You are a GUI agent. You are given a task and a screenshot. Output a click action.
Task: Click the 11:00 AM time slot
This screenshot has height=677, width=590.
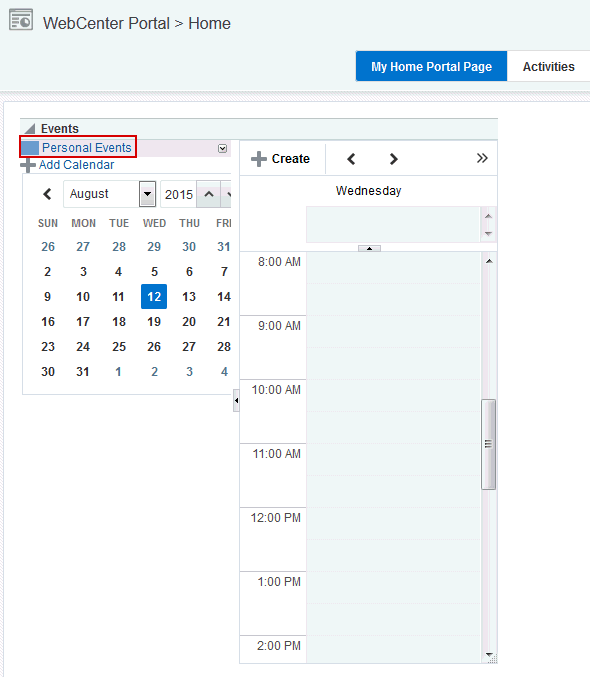tap(393, 475)
